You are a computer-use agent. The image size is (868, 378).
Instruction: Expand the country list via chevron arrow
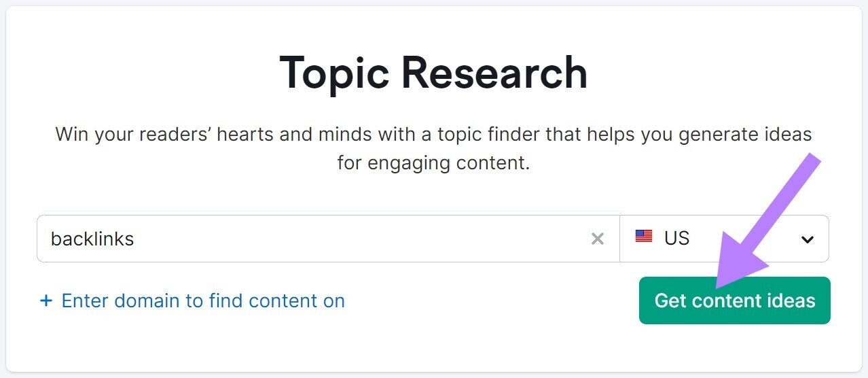point(807,239)
